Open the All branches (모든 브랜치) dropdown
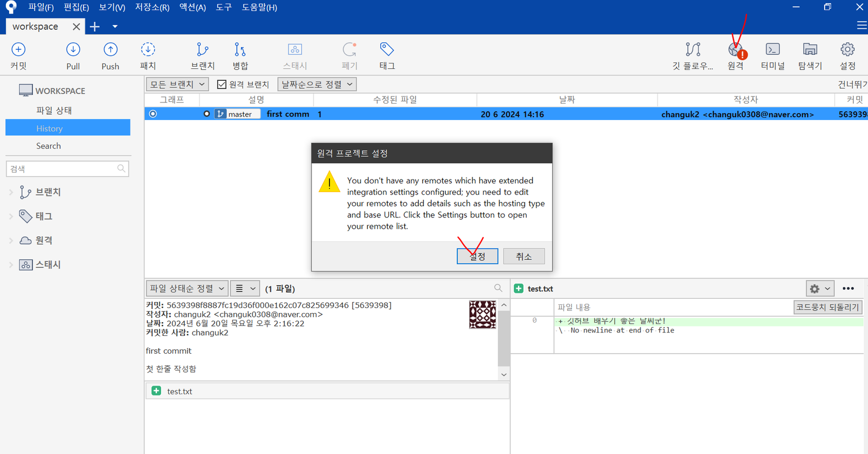 177,85
